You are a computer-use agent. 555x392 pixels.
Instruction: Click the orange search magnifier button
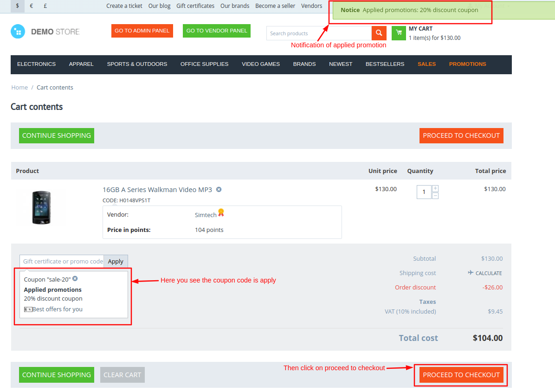click(379, 33)
